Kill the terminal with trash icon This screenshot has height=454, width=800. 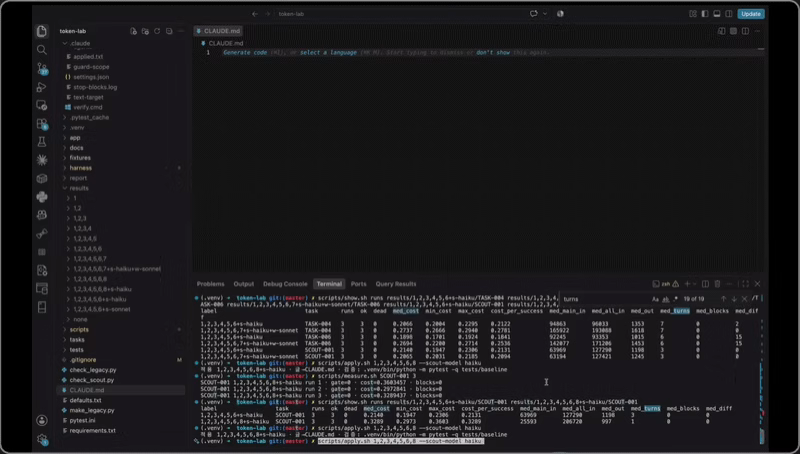coord(717,284)
